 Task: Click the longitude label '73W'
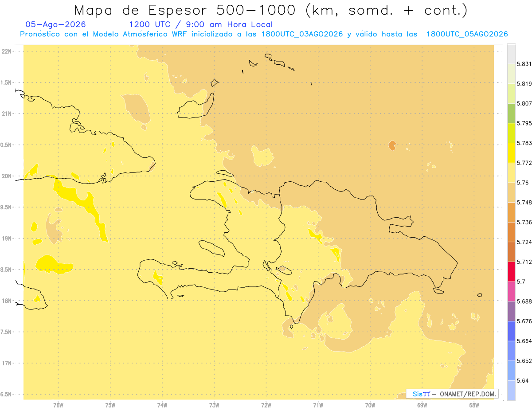click(214, 405)
